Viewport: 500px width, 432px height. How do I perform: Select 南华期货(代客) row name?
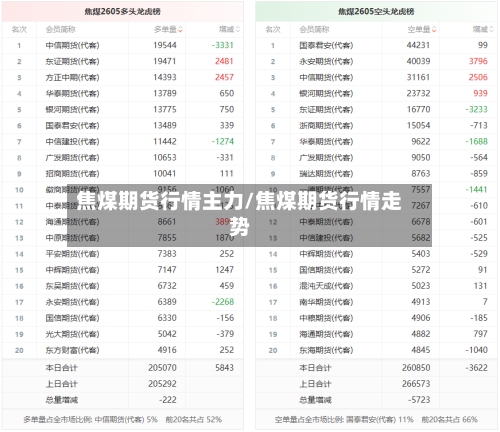click(326, 302)
